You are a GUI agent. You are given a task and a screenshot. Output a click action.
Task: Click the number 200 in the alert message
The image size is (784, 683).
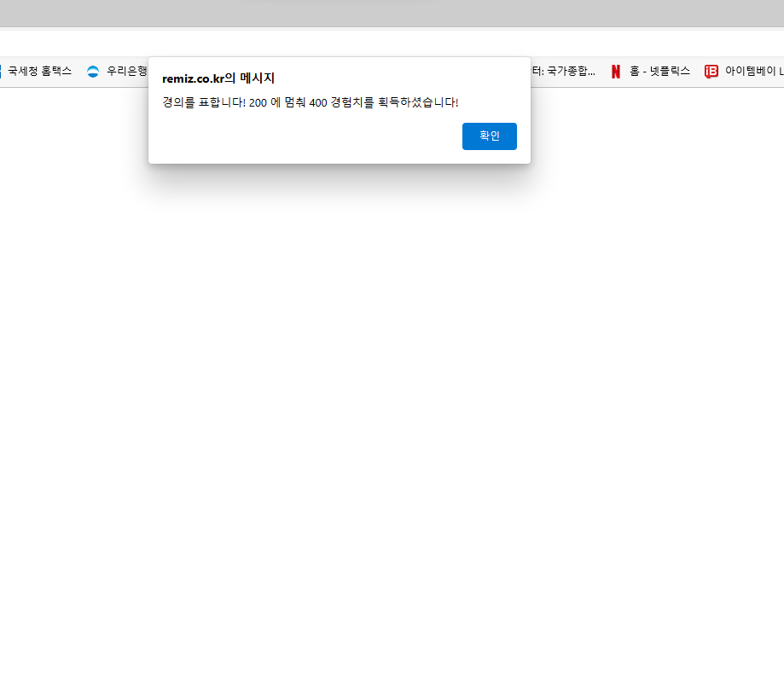coord(258,103)
